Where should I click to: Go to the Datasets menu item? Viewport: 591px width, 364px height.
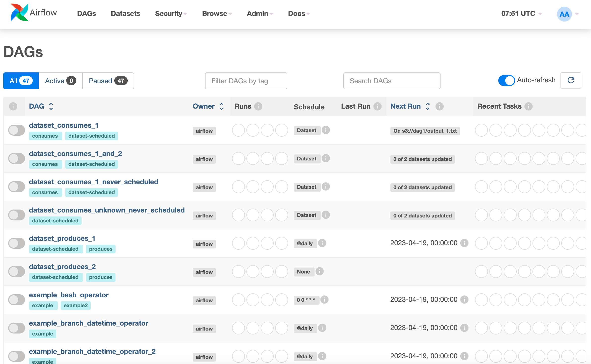pyautogui.click(x=125, y=14)
